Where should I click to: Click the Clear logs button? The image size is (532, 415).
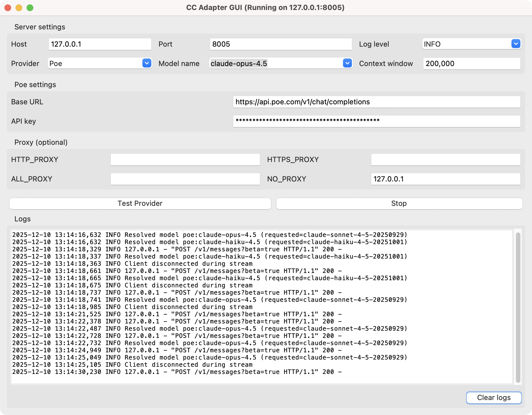(x=493, y=398)
